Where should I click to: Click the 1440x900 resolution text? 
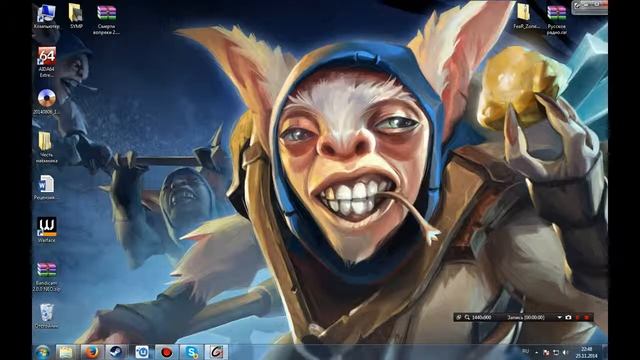pyautogui.click(x=482, y=317)
